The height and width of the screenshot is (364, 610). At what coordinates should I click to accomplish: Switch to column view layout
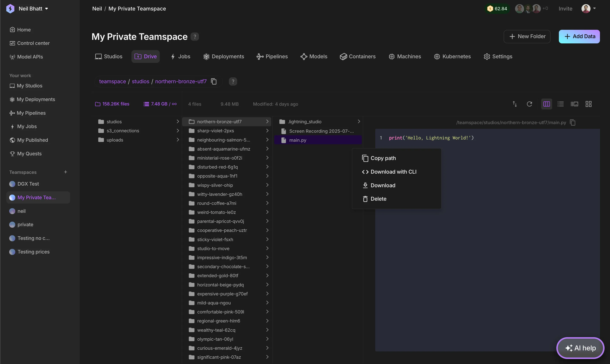tap(546, 104)
